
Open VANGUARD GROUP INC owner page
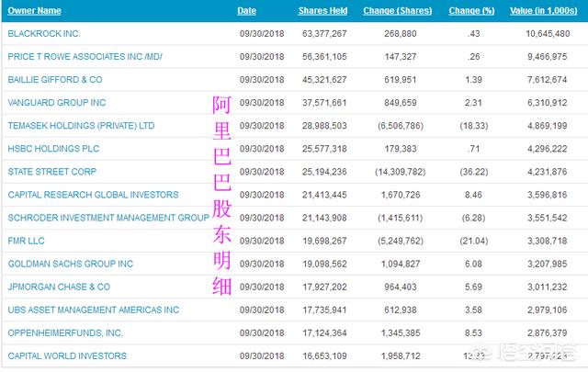56,103
